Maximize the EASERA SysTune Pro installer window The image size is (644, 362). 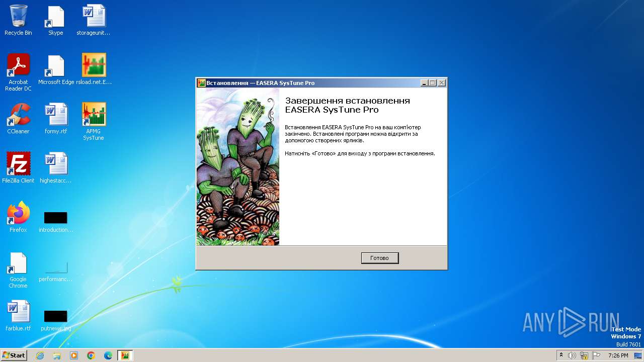[x=433, y=83]
